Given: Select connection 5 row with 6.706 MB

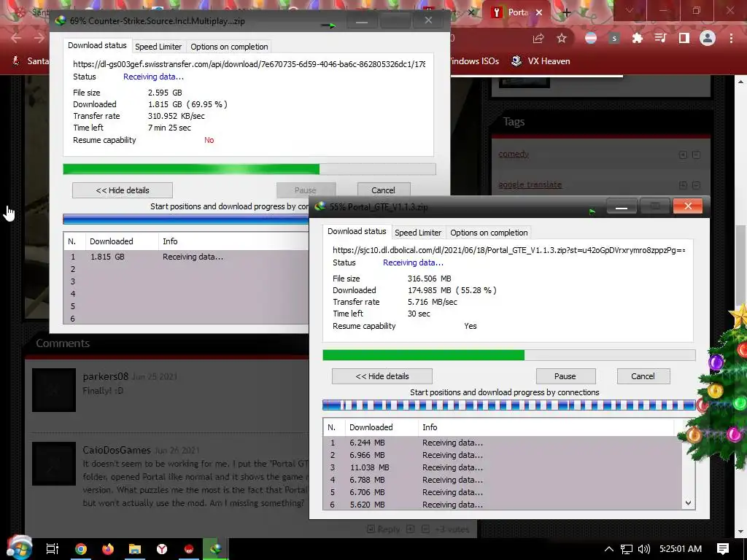Looking at the screenshot, I should [x=503, y=492].
